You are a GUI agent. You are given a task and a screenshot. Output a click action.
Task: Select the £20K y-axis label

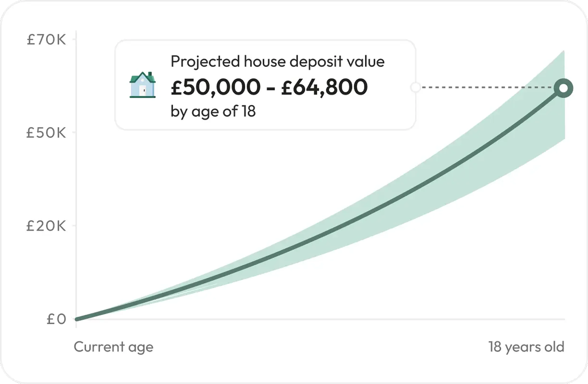(x=46, y=226)
